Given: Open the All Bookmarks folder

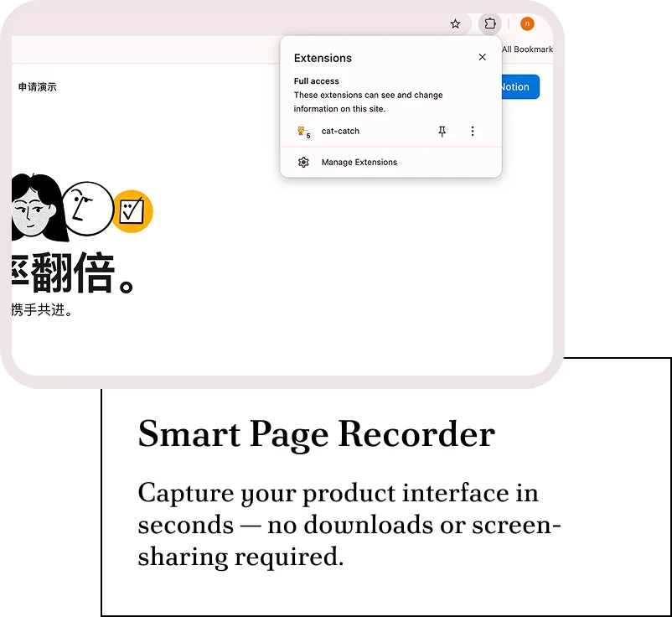Looking at the screenshot, I should pyautogui.click(x=527, y=49).
